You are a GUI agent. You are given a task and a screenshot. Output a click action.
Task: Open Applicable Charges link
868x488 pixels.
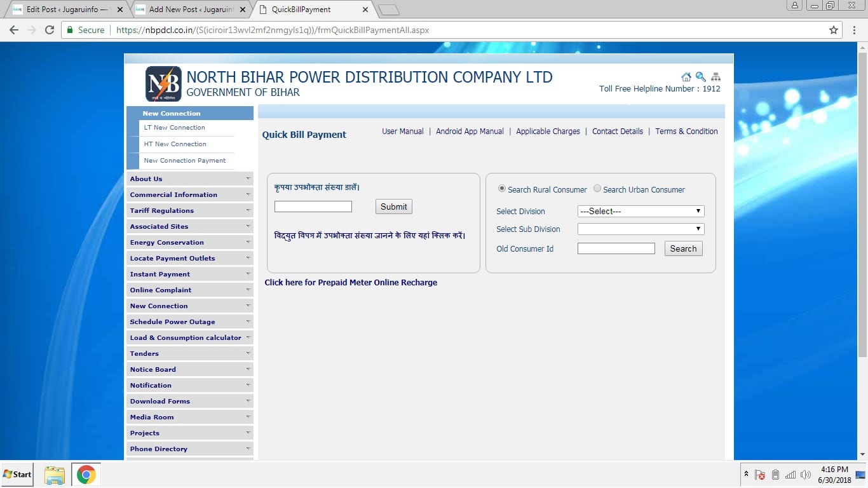click(x=548, y=132)
